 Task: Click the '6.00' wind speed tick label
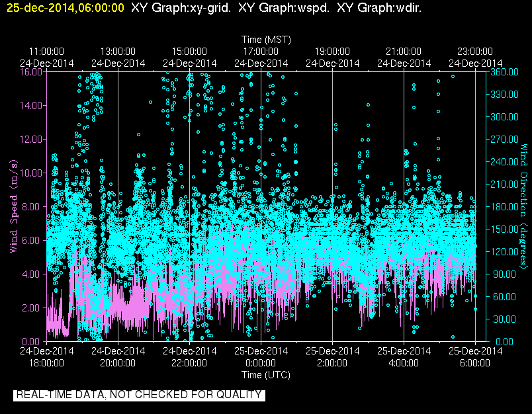33,241
